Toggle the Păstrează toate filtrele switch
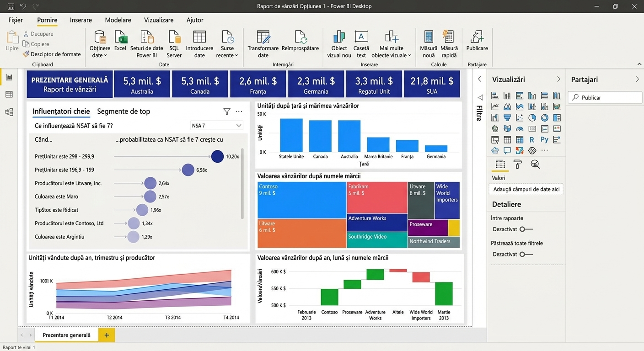The image size is (644, 351). point(526,254)
